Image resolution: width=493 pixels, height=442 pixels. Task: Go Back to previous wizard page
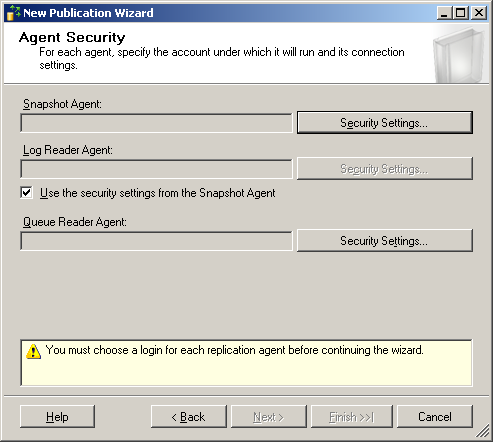189,416
